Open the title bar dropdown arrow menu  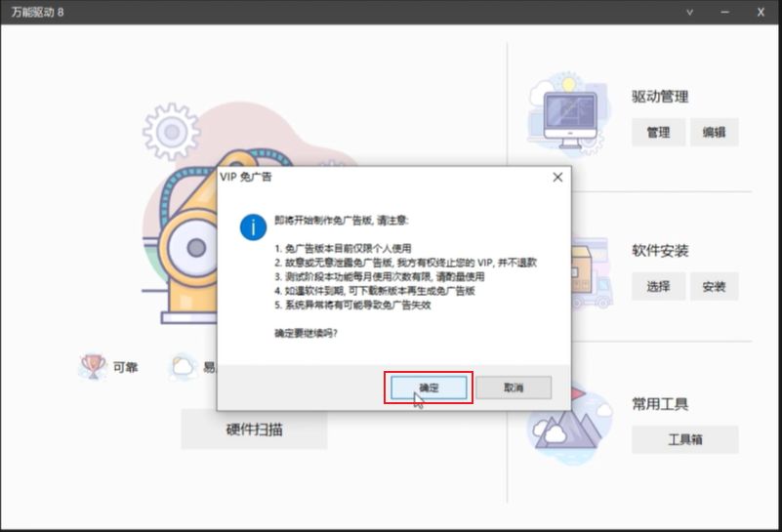689,12
